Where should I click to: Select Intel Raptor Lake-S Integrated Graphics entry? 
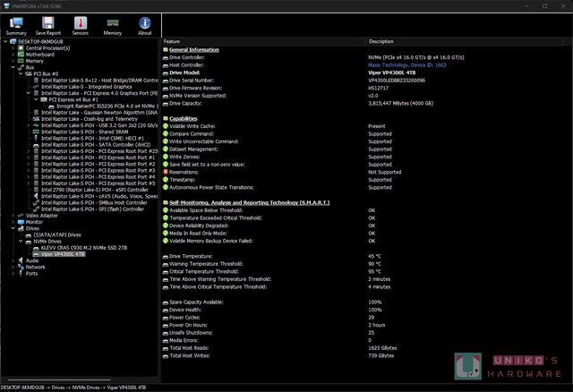pos(88,86)
